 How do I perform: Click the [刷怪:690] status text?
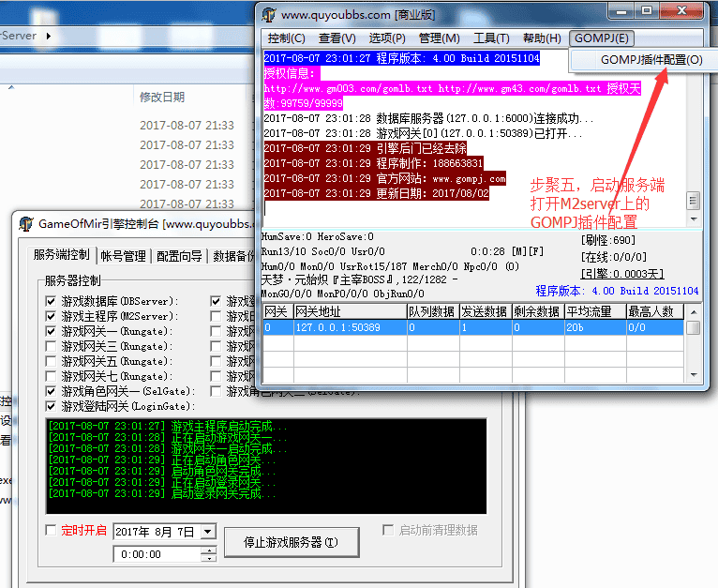[608, 240]
